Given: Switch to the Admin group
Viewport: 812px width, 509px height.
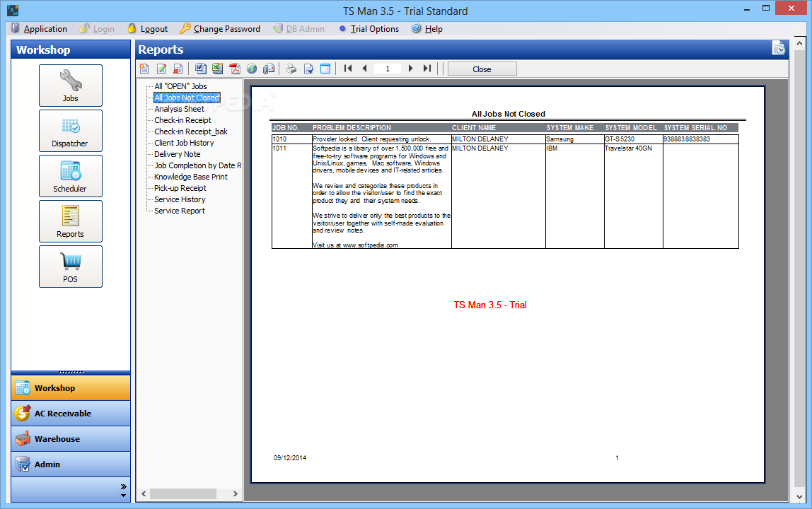Looking at the screenshot, I should click(x=71, y=464).
